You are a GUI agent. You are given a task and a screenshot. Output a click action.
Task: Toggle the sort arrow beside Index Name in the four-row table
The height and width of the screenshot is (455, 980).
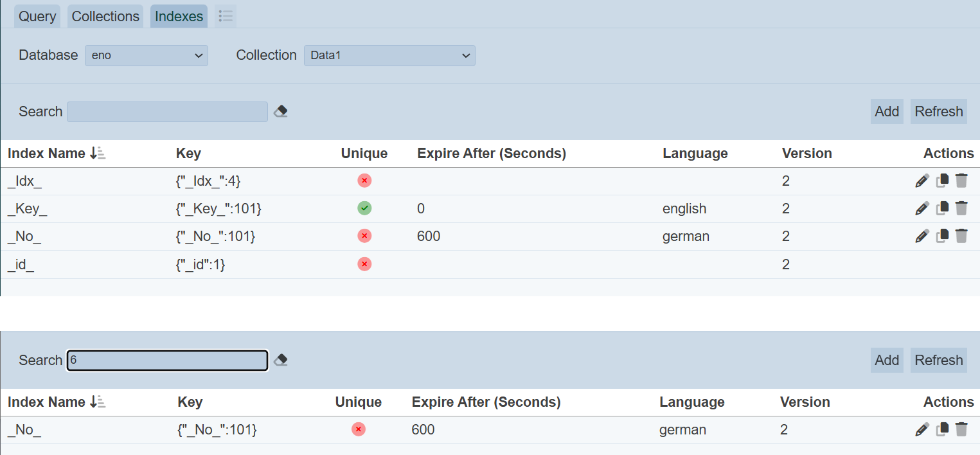(x=98, y=154)
